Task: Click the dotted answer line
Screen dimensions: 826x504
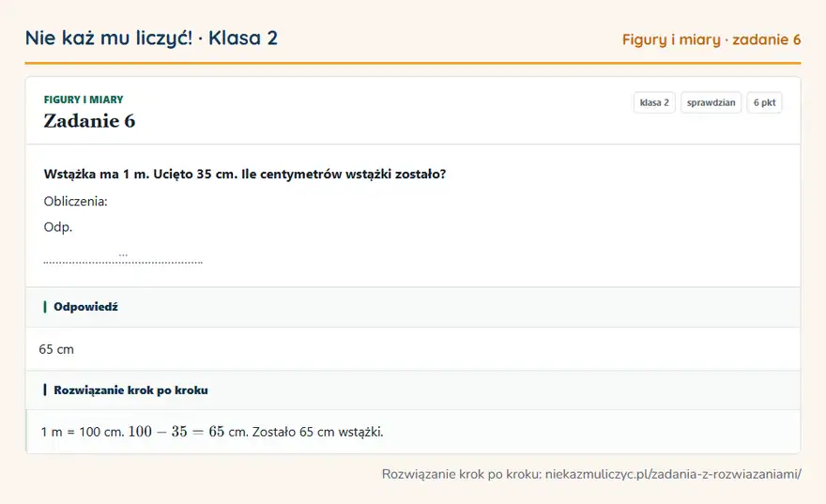Action: [x=123, y=260]
